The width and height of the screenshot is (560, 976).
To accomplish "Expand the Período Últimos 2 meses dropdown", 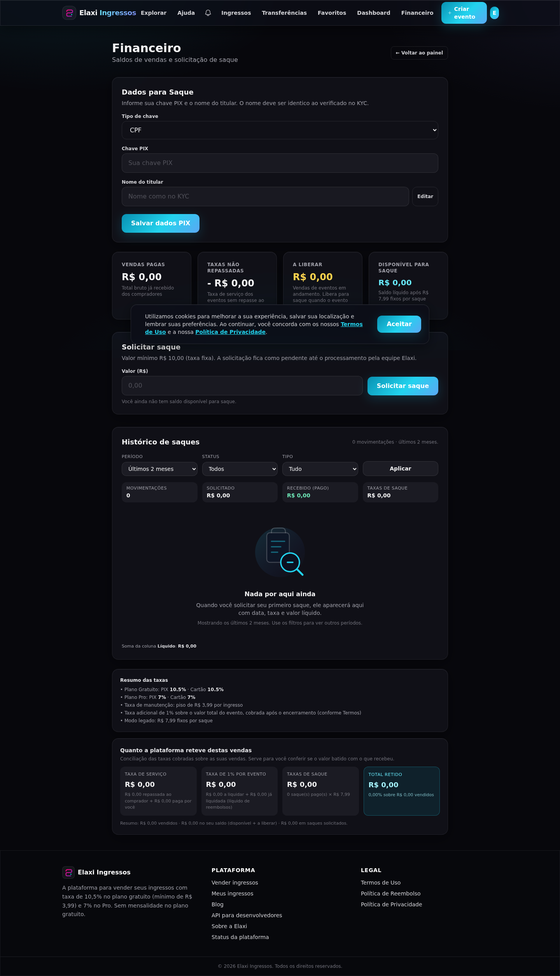I will (x=159, y=469).
